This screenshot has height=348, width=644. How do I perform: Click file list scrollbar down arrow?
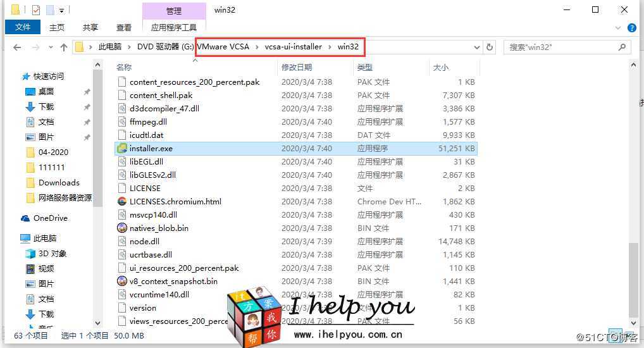click(633, 323)
